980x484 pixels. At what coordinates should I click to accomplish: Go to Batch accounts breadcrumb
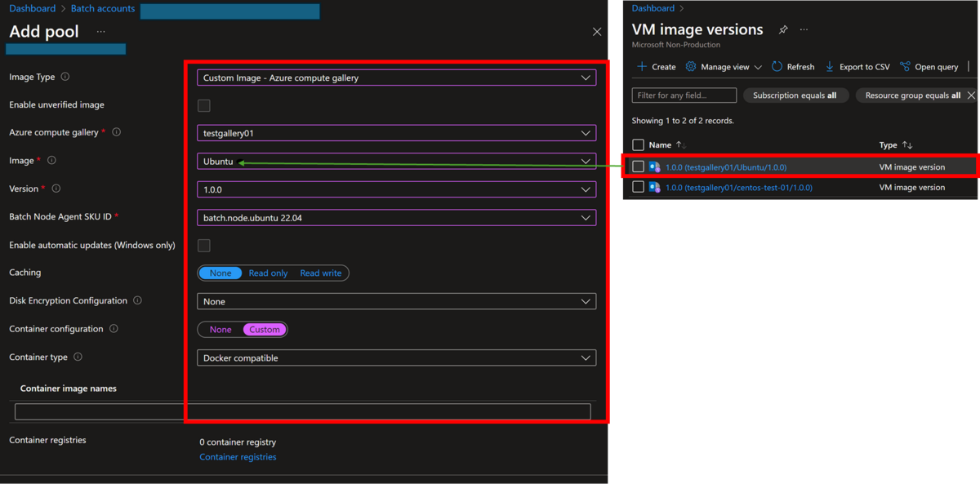(x=103, y=8)
